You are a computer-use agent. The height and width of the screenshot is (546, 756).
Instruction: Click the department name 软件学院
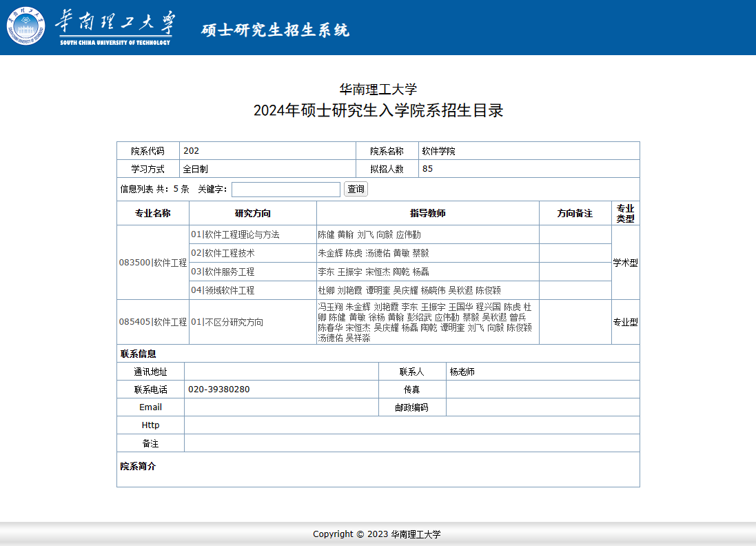pyautogui.click(x=438, y=151)
